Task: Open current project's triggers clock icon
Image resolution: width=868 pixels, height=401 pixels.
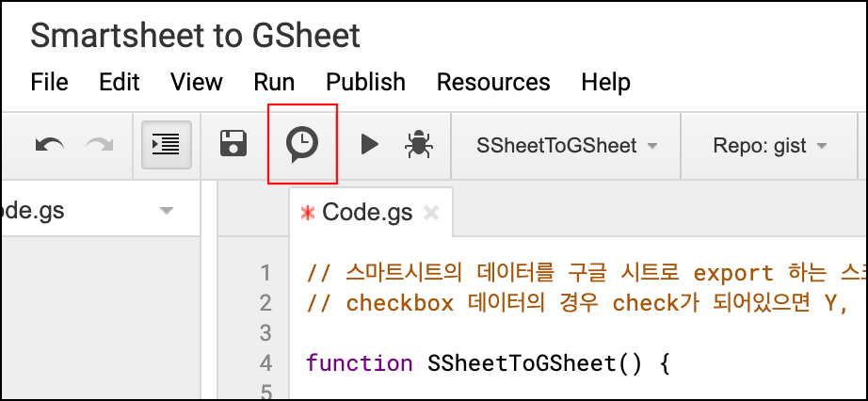Action: (302, 144)
